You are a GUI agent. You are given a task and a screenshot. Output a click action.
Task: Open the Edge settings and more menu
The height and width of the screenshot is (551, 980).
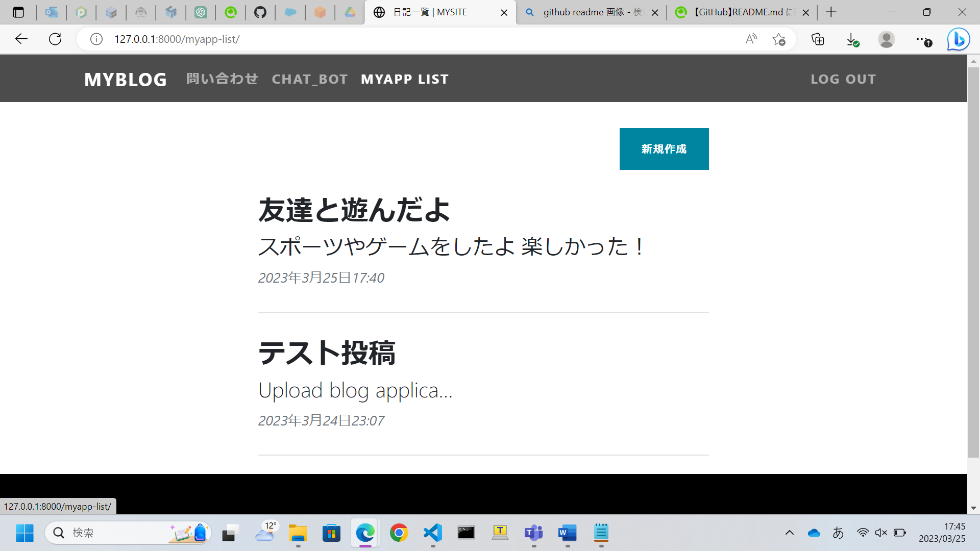pos(922,39)
